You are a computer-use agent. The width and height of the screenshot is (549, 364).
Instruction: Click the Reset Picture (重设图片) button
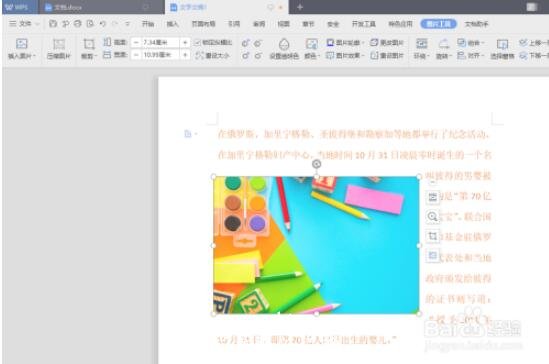coord(387,55)
